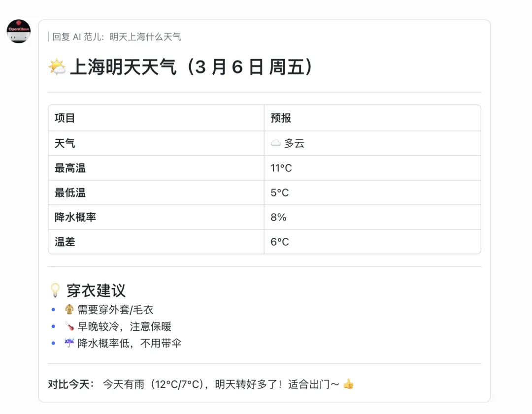Select the 项目 table header cell
The image size is (532, 414).
point(65,118)
